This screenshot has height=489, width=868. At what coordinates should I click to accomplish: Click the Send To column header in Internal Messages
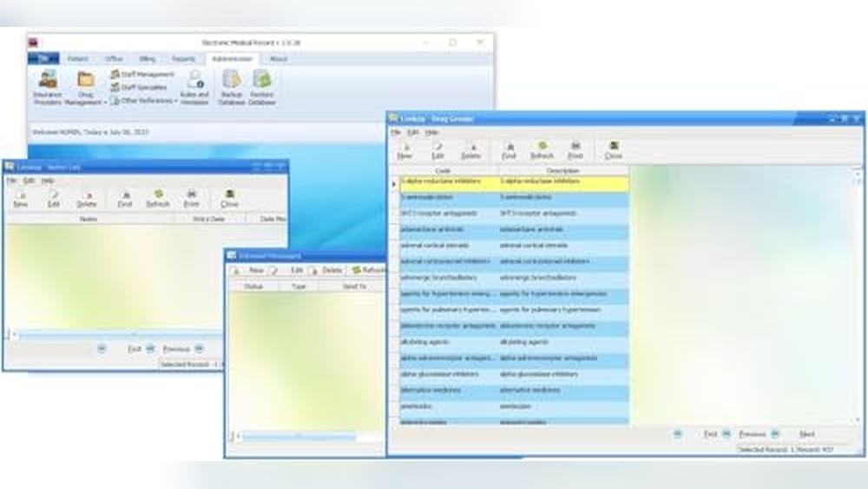click(354, 287)
